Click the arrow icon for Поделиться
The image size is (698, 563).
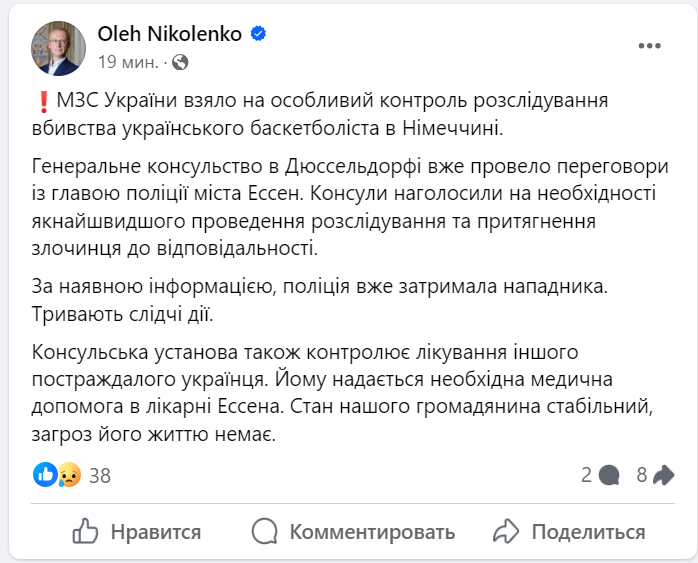[x=507, y=531]
